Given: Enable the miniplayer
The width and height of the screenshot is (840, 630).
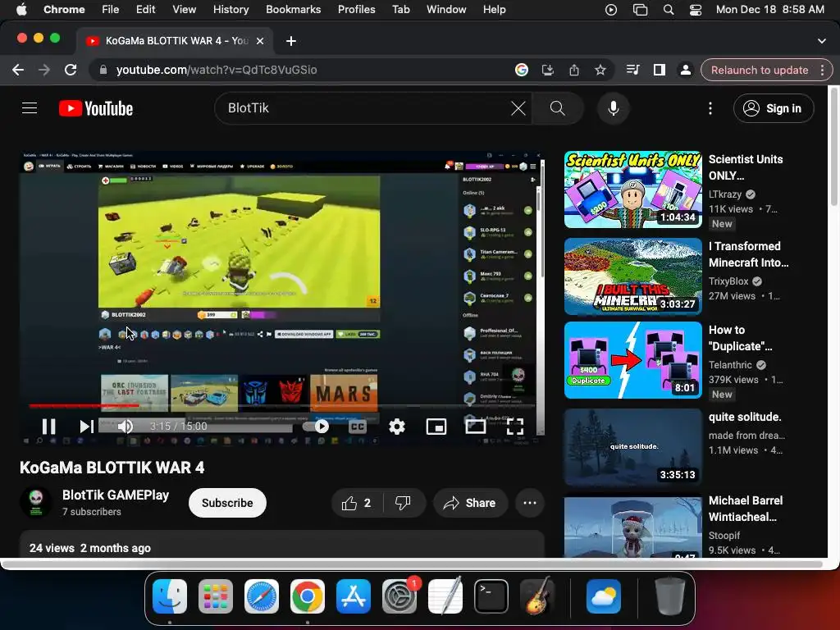Looking at the screenshot, I should click(436, 427).
